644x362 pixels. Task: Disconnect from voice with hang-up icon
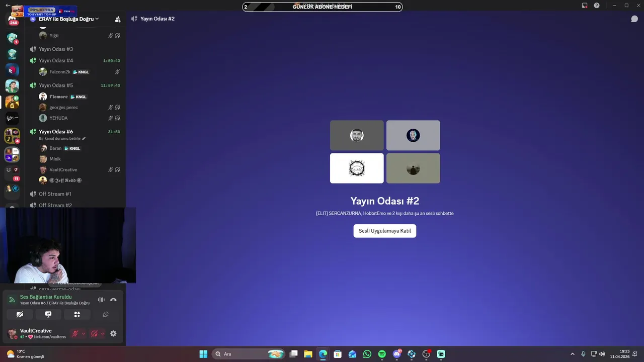click(x=113, y=300)
